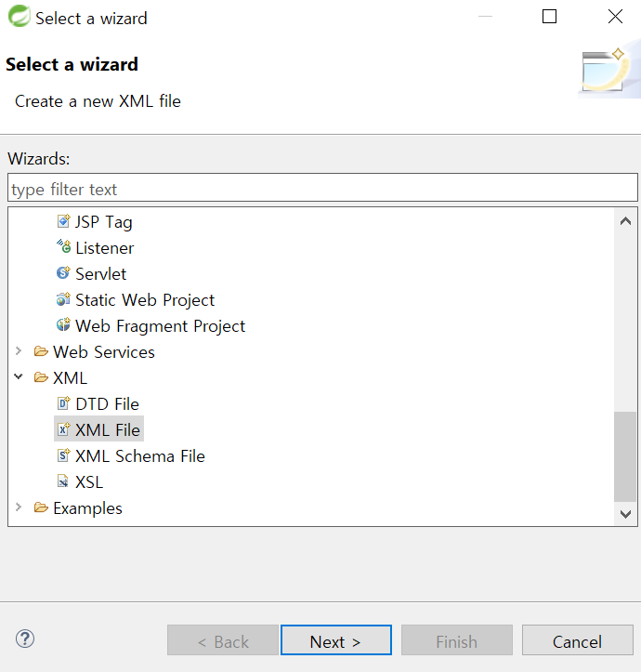Image resolution: width=641 pixels, height=672 pixels.
Task: Click the Web Services folder label
Action: point(104,352)
